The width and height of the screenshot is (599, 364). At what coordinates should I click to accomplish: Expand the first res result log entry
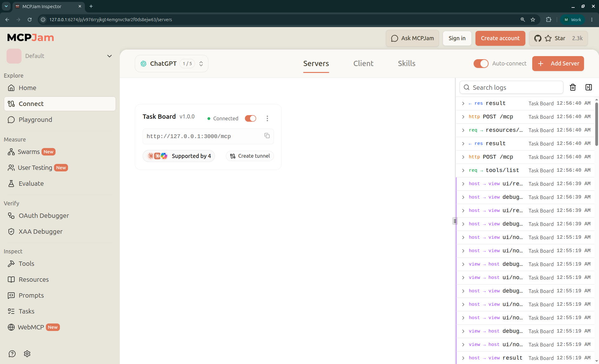point(525,103)
